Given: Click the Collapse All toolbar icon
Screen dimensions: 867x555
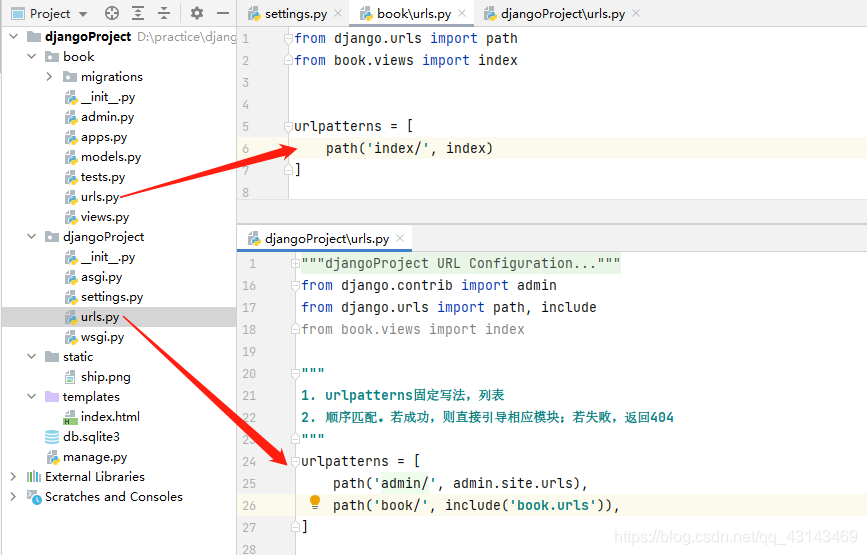Looking at the screenshot, I should (164, 13).
